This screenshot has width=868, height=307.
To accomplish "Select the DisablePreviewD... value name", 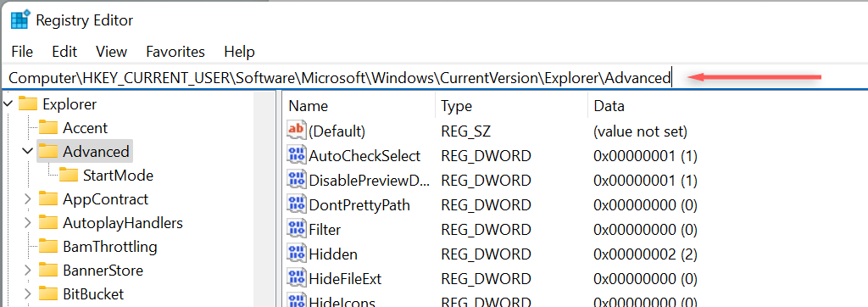I will point(370,181).
